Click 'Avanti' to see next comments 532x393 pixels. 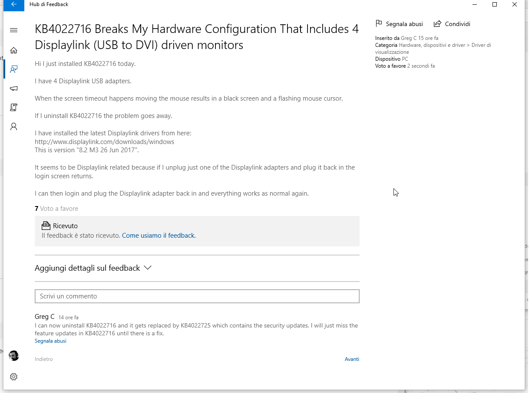[352, 359]
